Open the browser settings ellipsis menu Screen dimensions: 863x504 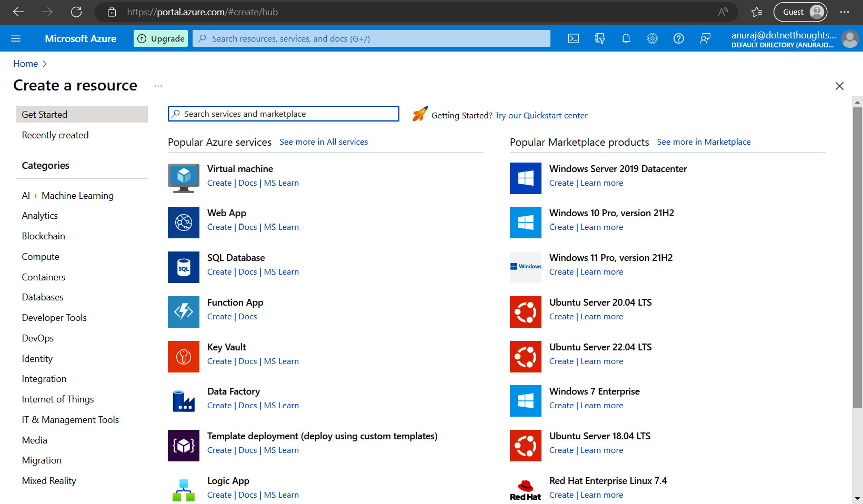(x=845, y=12)
